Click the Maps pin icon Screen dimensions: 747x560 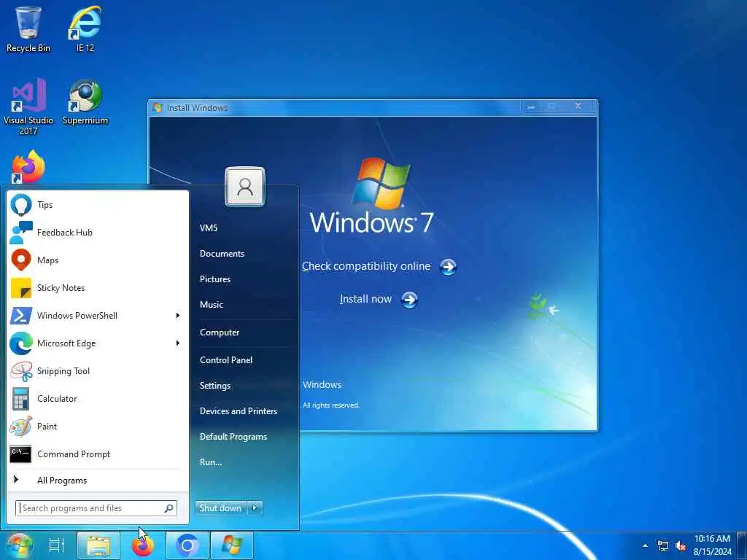(21, 260)
